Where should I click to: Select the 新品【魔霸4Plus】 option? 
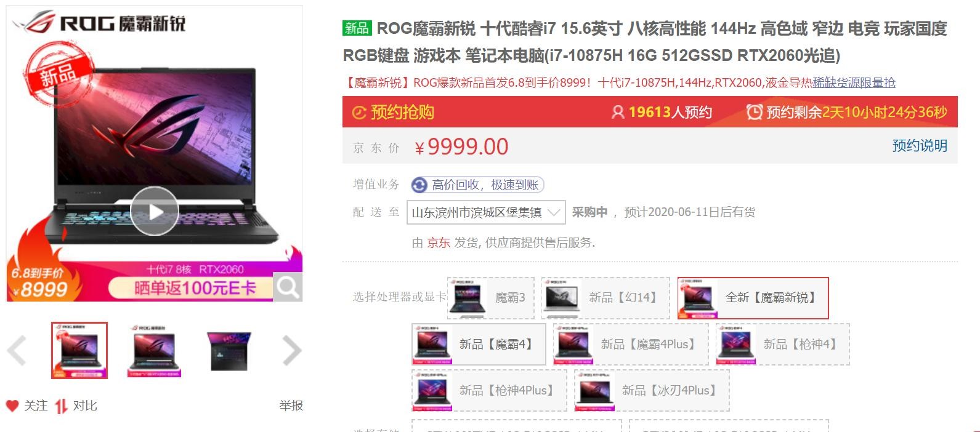tap(631, 344)
